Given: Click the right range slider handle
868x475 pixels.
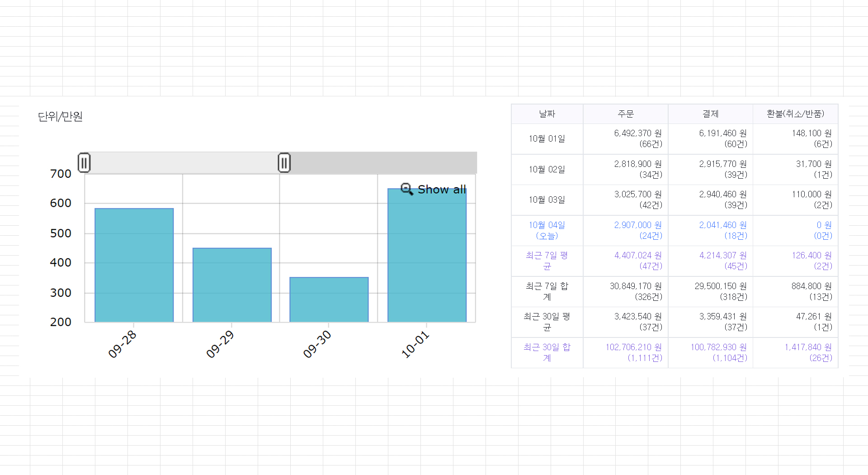Looking at the screenshot, I should [x=284, y=163].
